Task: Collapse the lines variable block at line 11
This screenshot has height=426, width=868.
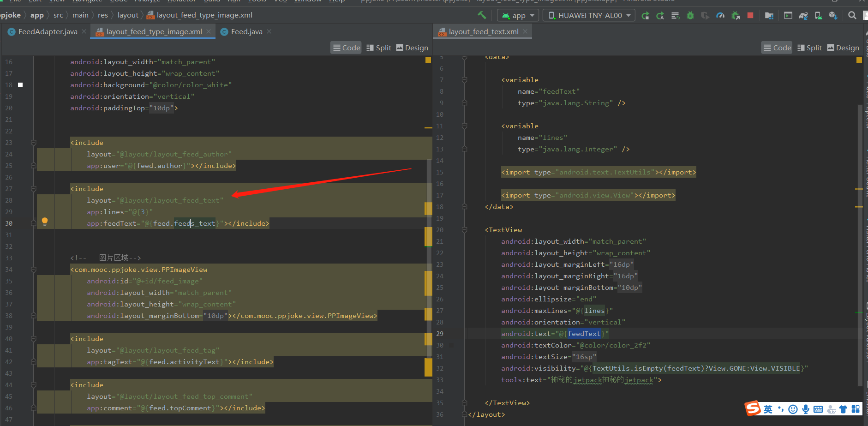Action: point(465,126)
